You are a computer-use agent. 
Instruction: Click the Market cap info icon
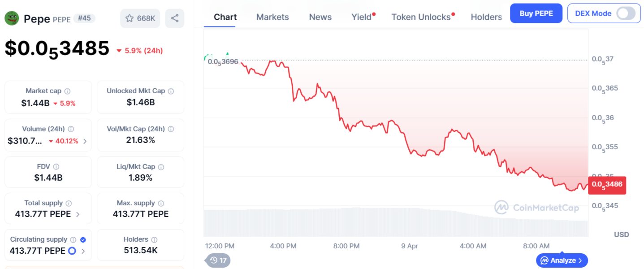[x=67, y=91]
